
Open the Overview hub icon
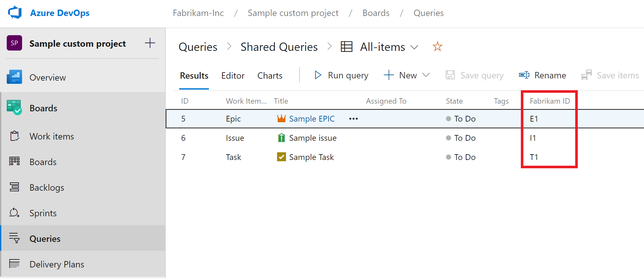tap(14, 77)
